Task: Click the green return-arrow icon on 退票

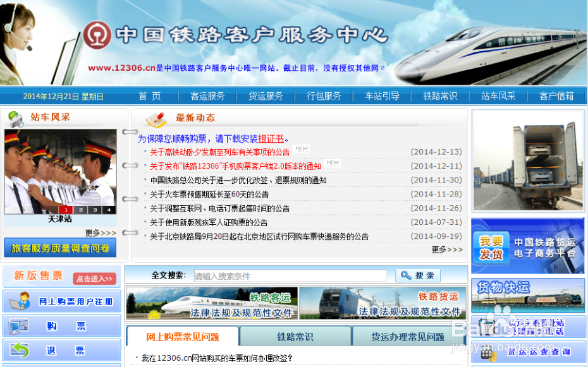Action: click(20, 350)
